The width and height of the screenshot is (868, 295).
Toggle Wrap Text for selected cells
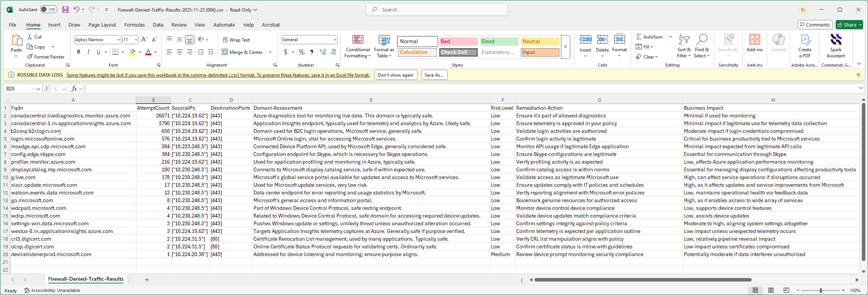pos(236,40)
